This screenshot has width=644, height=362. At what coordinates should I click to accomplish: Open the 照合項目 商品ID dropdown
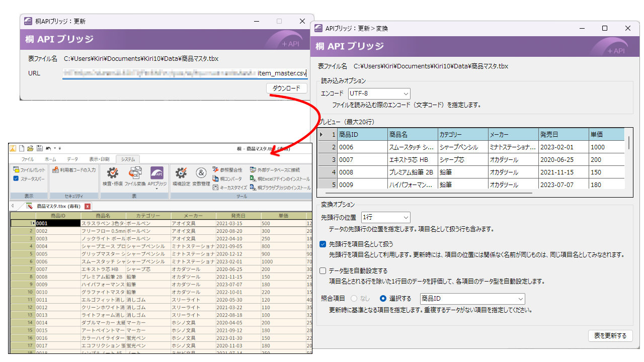[472, 299]
